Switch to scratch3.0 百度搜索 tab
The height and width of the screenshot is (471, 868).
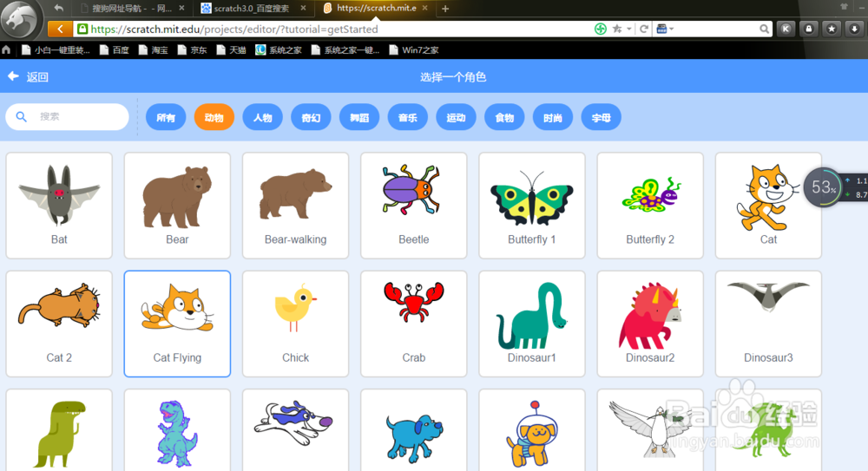coord(253,9)
